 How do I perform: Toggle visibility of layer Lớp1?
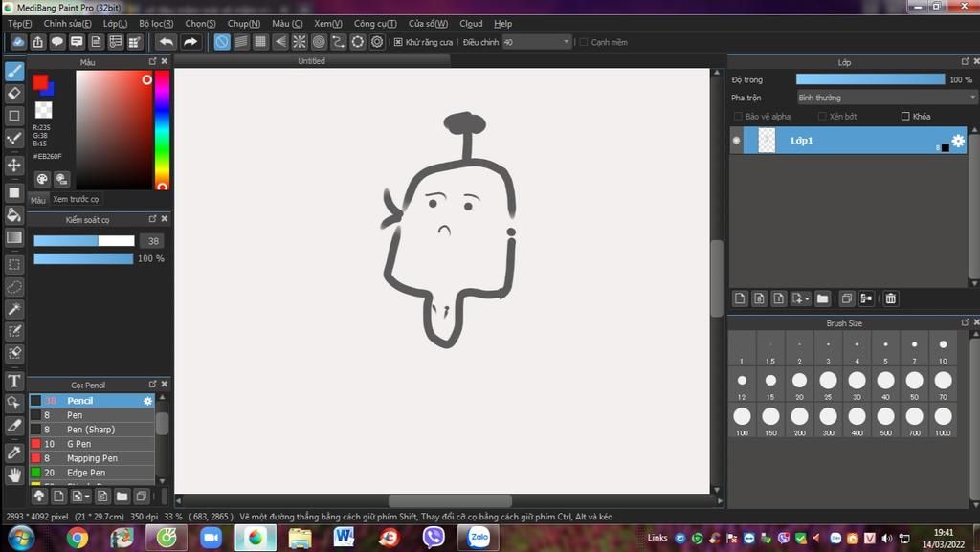click(x=737, y=141)
